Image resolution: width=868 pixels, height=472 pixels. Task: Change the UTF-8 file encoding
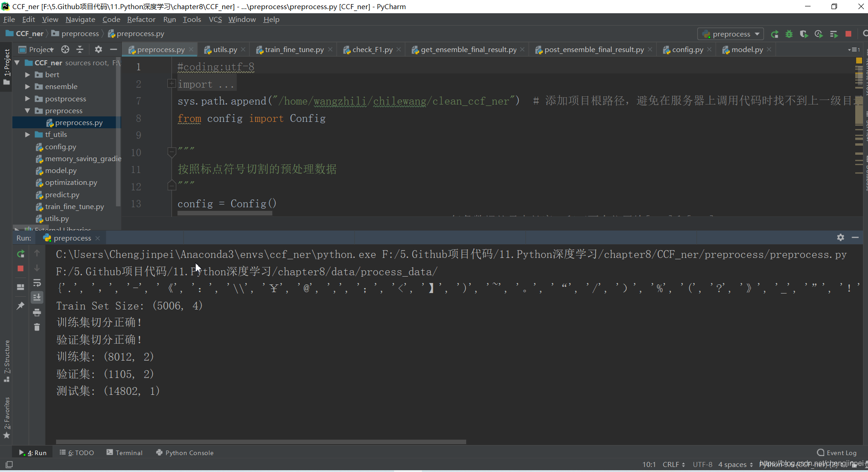[x=702, y=465]
